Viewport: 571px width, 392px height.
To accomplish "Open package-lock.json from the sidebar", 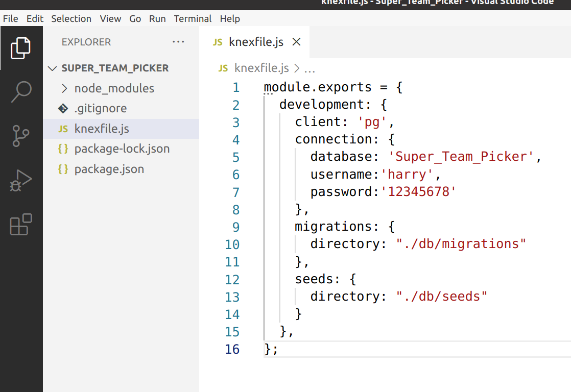I will [122, 149].
